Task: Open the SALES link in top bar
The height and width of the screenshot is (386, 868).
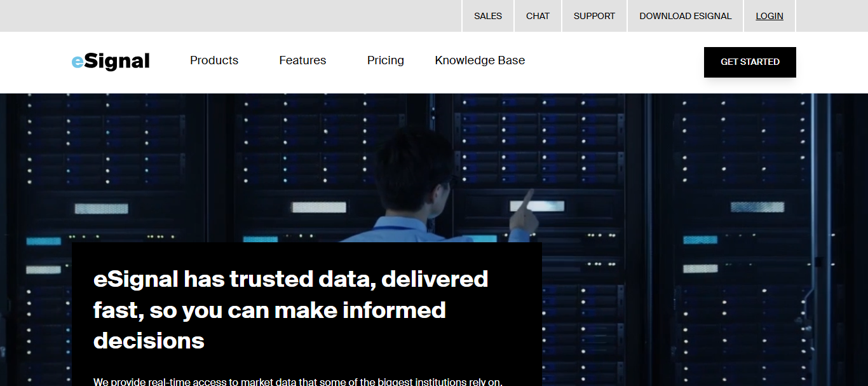Action: 488,16
